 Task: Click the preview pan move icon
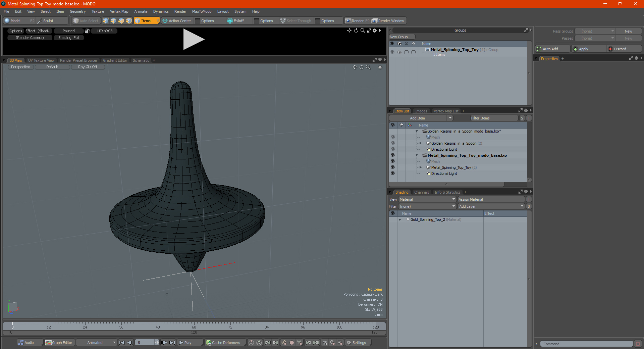[x=349, y=31]
